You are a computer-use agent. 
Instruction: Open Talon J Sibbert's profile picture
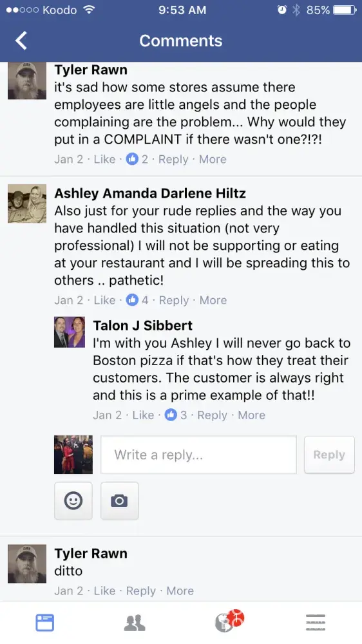pos(70,332)
